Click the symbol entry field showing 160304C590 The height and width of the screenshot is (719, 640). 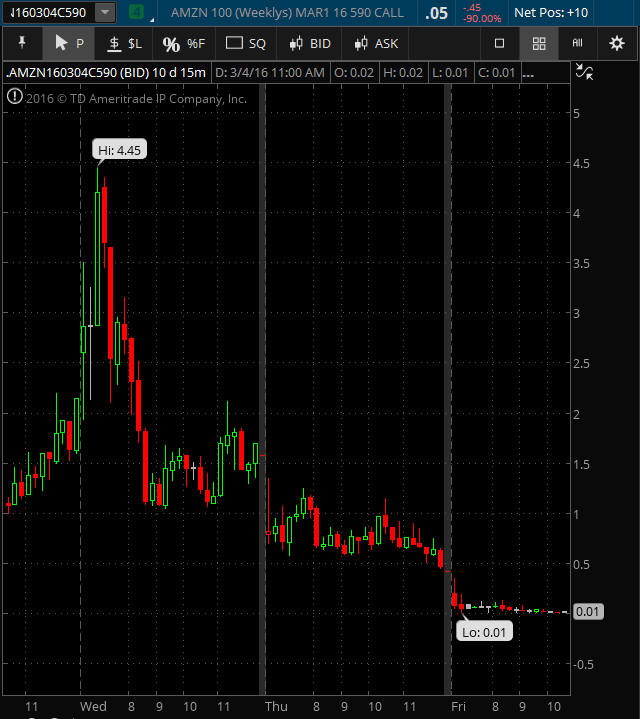coord(48,13)
